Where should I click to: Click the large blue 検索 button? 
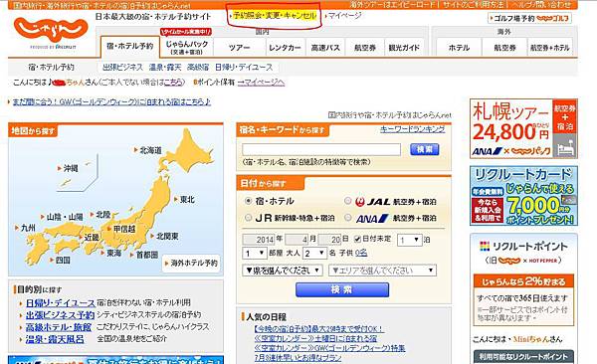pyautogui.click(x=342, y=289)
